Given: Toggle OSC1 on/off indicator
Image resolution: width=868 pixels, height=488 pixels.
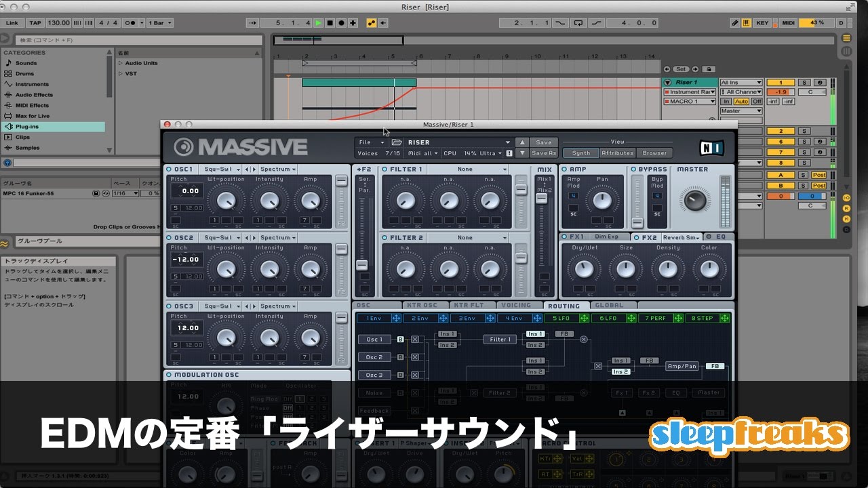Looking at the screenshot, I should (x=168, y=169).
